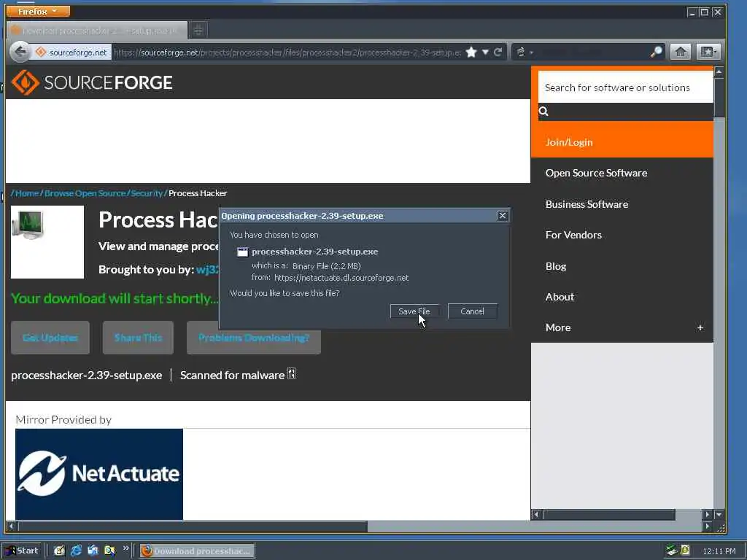Click the 12:11 PM taskbar clock

tap(719, 551)
